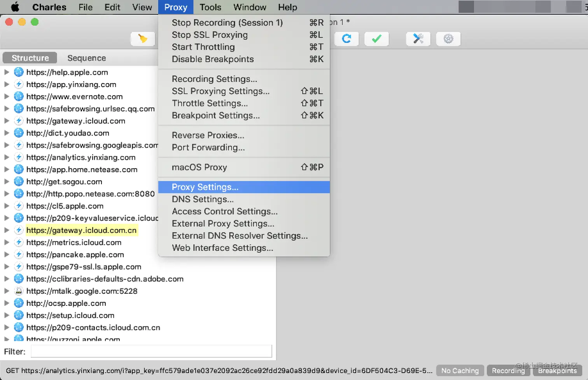Expand the https://gateway.icloud.com.cn tree node
Viewport: 588px width, 380px height.
coord(7,230)
